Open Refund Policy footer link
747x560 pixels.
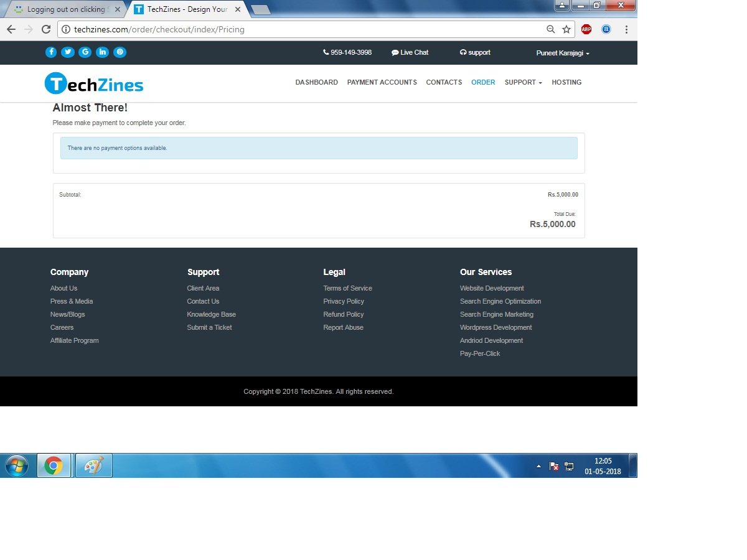point(344,314)
